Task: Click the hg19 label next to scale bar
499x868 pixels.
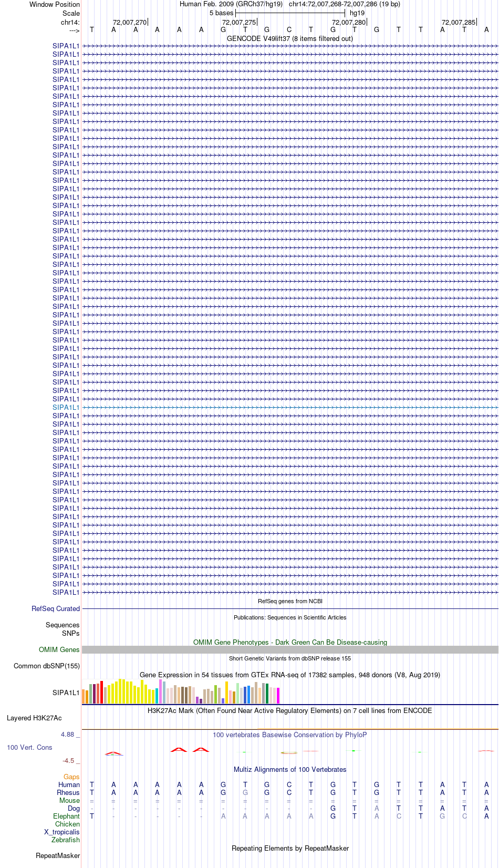Action: pyautogui.click(x=357, y=13)
